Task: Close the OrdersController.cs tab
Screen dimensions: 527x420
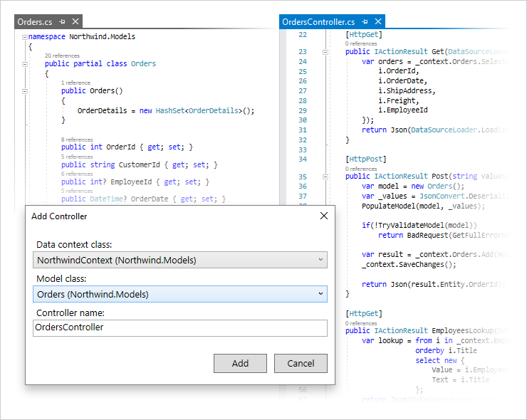Action: click(x=378, y=22)
